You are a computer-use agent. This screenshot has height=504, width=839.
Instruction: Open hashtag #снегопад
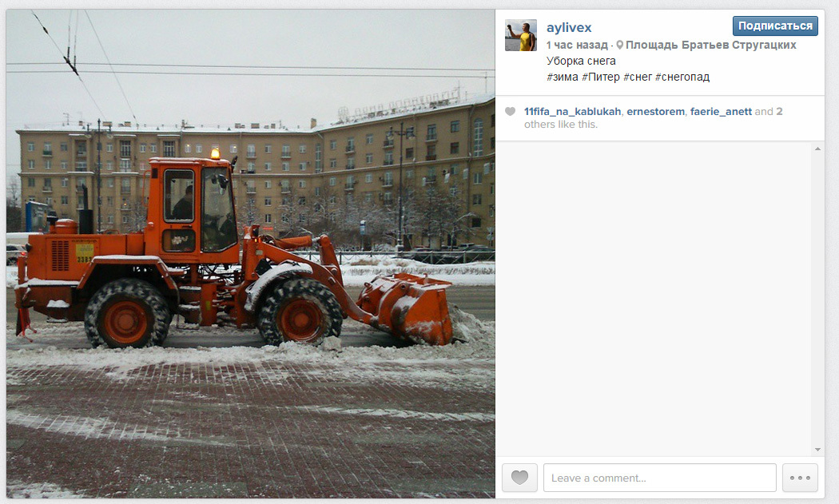[682, 77]
